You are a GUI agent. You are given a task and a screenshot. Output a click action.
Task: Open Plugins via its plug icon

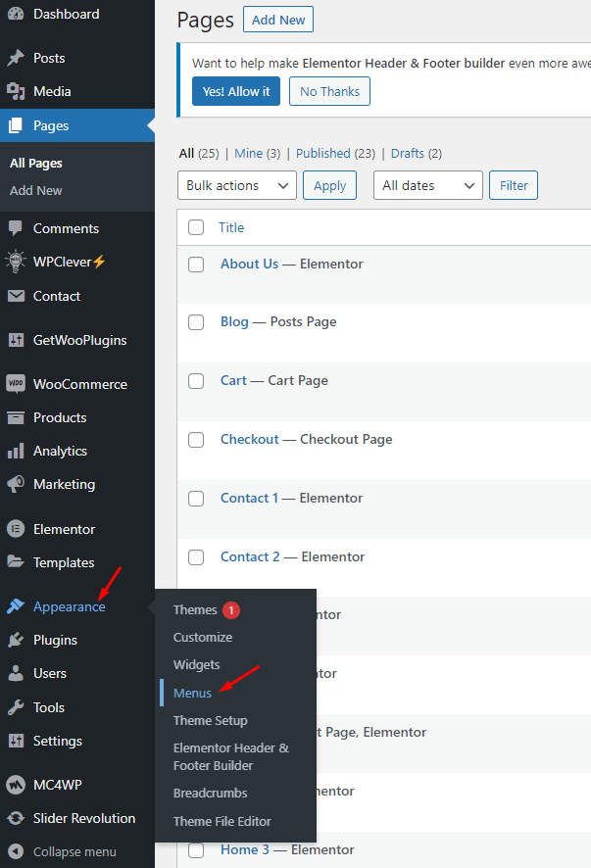tap(16, 640)
